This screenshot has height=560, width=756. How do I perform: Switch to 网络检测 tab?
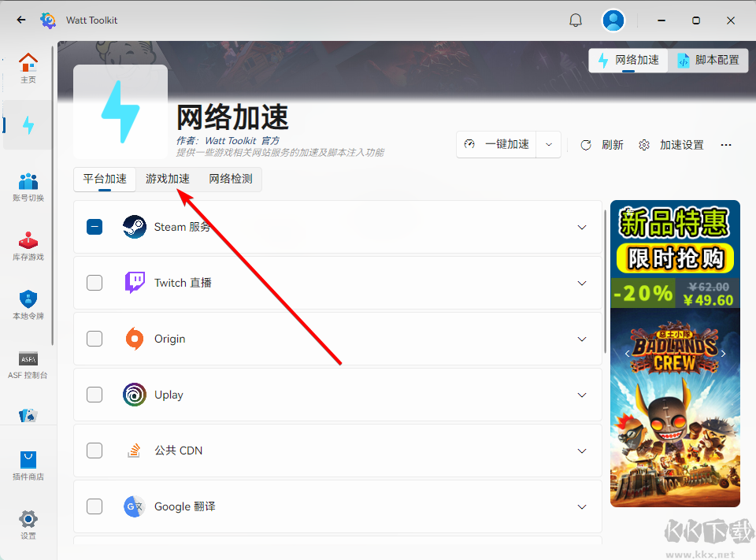[231, 179]
